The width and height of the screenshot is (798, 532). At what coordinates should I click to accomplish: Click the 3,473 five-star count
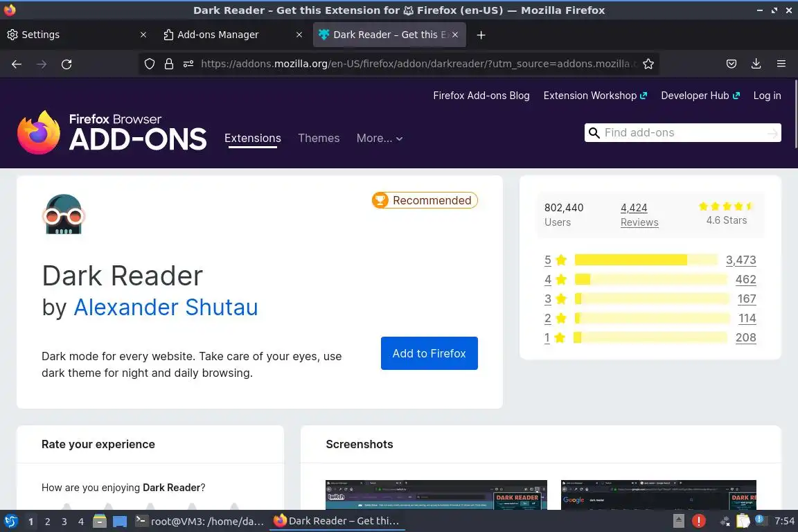(741, 260)
